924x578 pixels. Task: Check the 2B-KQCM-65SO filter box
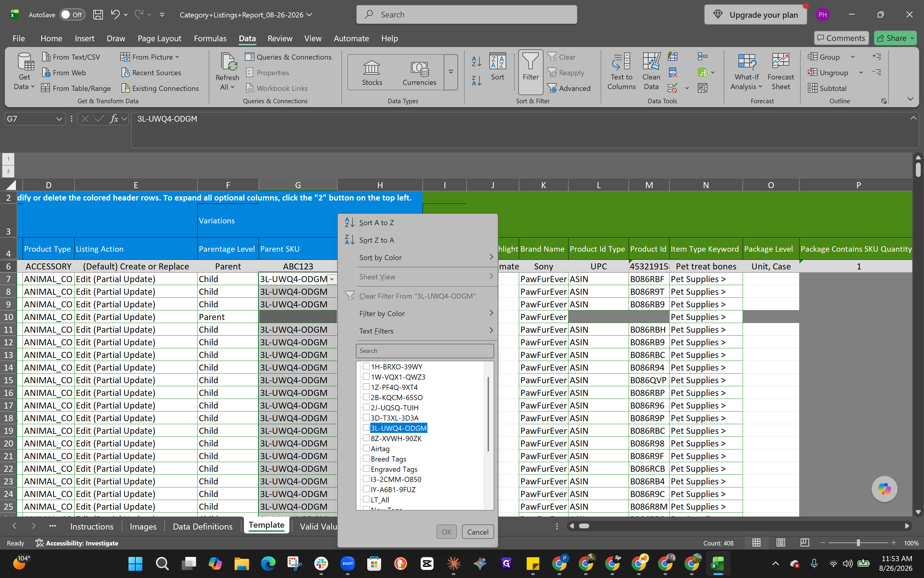366,397
